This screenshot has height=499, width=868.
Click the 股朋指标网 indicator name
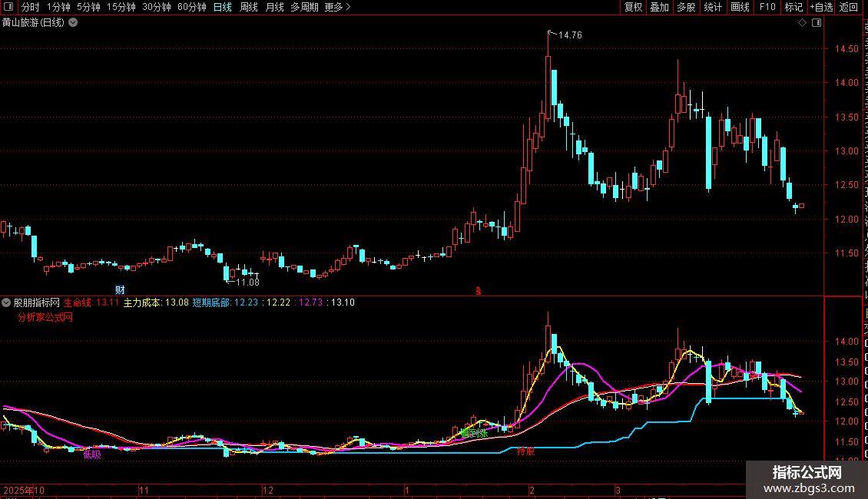click(x=37, y=302)
